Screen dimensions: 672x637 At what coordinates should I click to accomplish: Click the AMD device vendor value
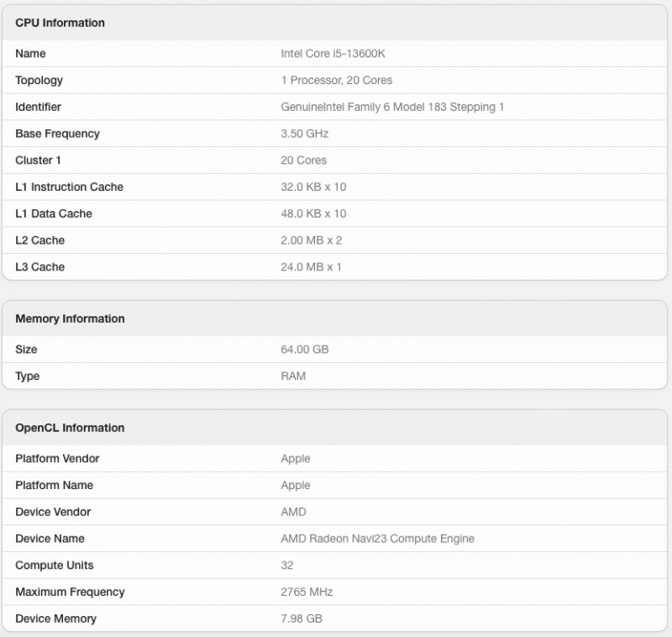point(293,512)
